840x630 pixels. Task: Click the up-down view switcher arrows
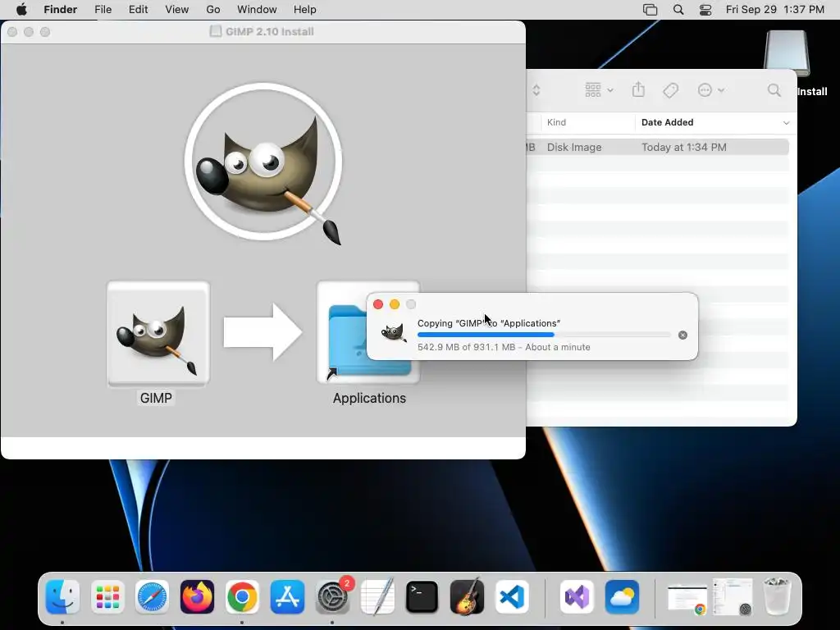[x=536, y=90]
